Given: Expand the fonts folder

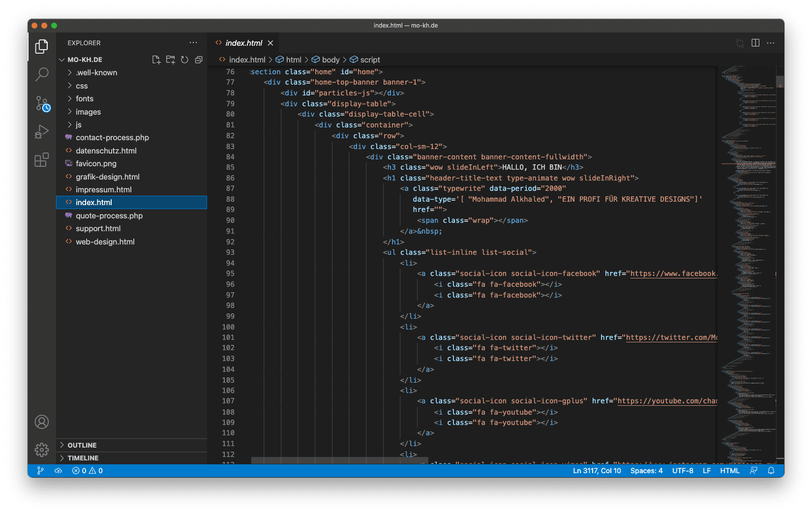Looking at the screenshot, I should click(131, 99).
